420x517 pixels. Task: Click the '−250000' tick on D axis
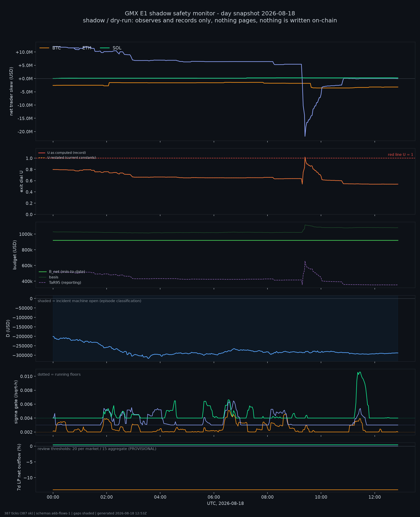pyautogui.click(x=23, y=346)
